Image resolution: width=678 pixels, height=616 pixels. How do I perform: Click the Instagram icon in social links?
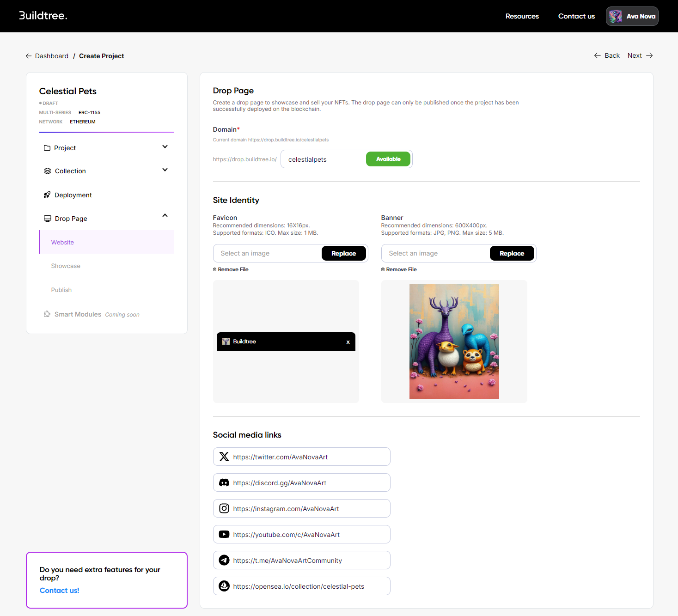(x=224, y=508)
